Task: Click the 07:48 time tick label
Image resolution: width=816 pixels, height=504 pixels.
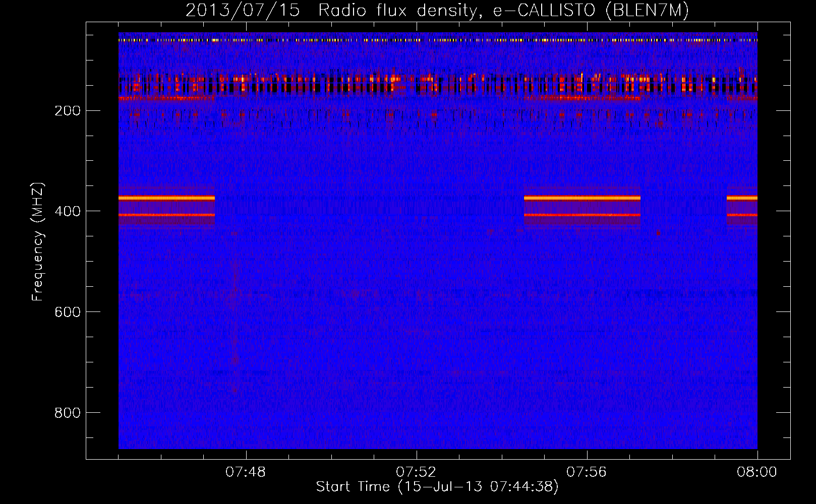Action: tap(246, 472)
